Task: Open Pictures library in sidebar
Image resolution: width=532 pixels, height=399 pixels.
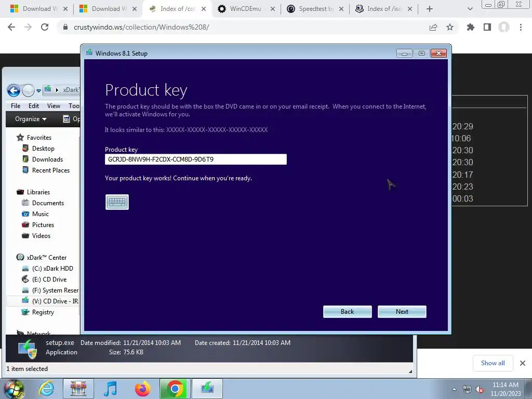Action: (x=38, y=224)
